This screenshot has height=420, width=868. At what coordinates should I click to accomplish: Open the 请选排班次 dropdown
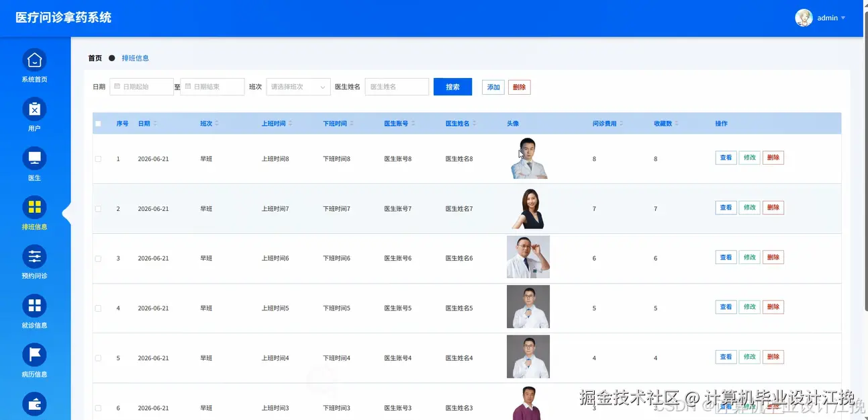click(298, 87)
